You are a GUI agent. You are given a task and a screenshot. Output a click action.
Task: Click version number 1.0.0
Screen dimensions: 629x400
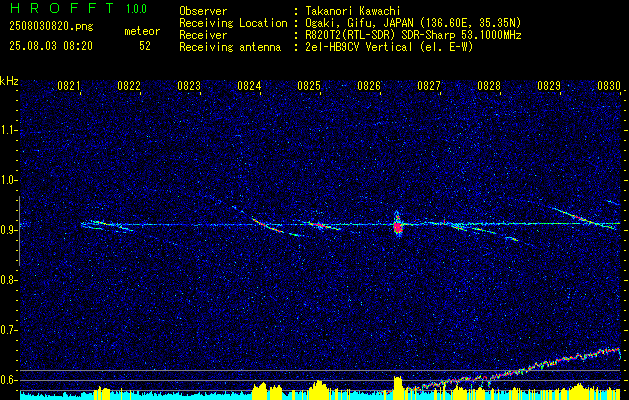pos(136,9)
